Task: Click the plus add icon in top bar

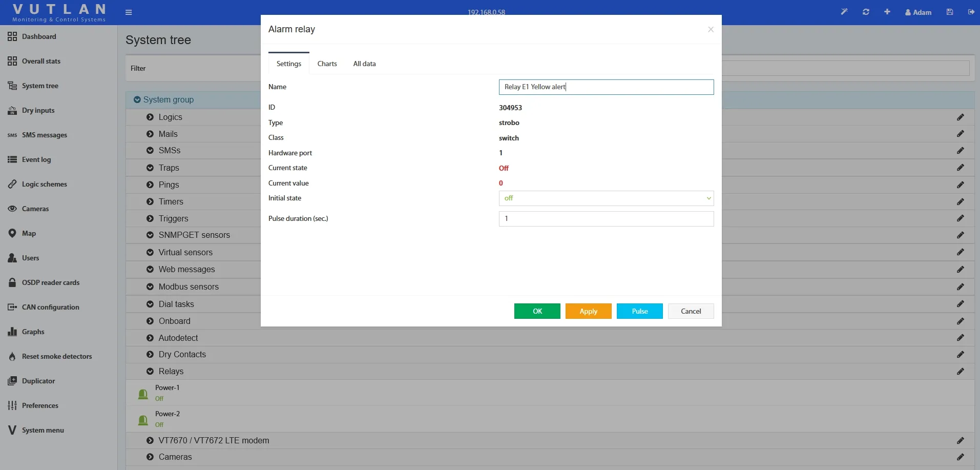Action: tap(887, 12)
